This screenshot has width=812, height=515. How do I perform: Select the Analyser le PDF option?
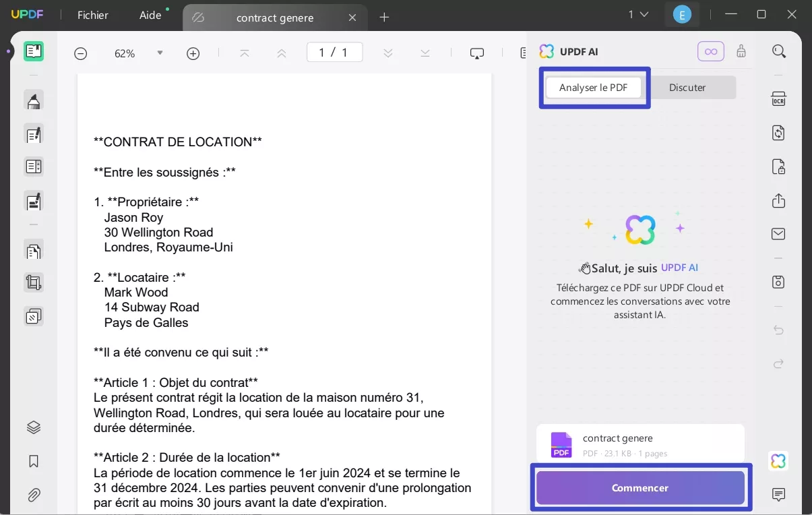point(594,87)
